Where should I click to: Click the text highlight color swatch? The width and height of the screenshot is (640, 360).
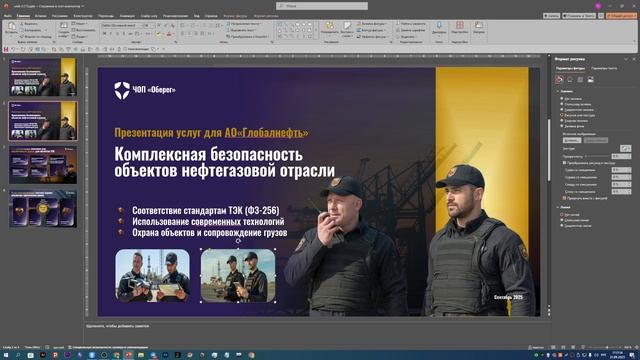(x=159, y=34)
